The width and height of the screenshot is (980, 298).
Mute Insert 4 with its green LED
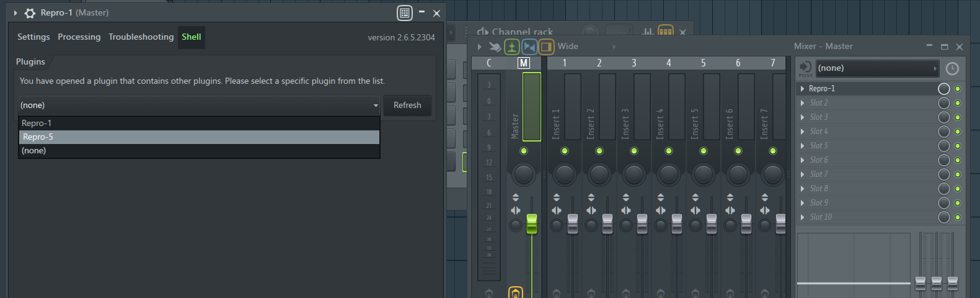tap(669, 151)
